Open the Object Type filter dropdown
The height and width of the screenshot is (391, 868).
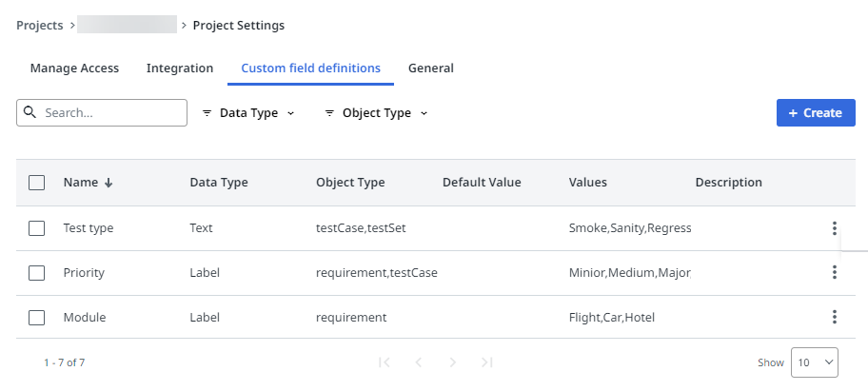point(376,113)
